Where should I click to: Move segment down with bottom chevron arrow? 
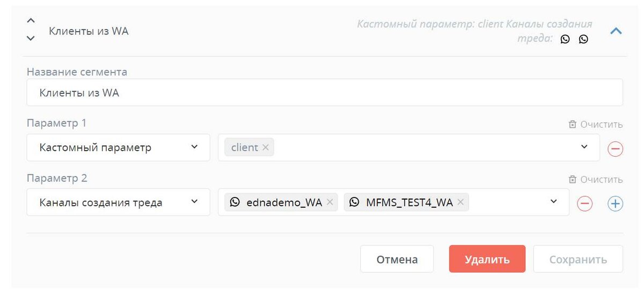coord(31,38)
